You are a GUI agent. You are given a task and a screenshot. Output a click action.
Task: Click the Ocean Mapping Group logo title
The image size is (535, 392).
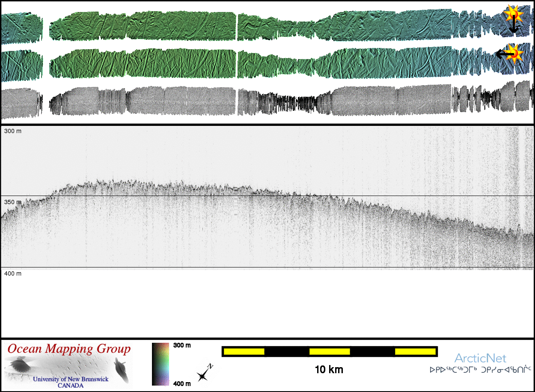pyautogui.click(x=68, y=349)
